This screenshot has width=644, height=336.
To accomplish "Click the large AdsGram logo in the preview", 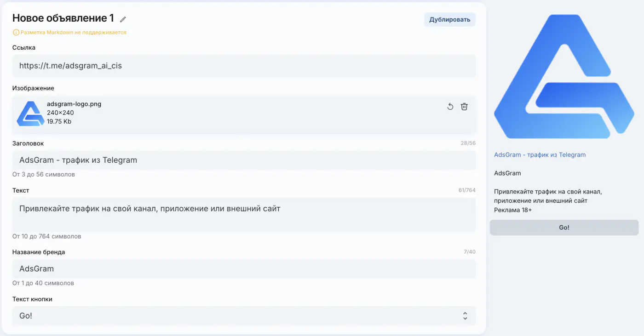I will (564, 76).
